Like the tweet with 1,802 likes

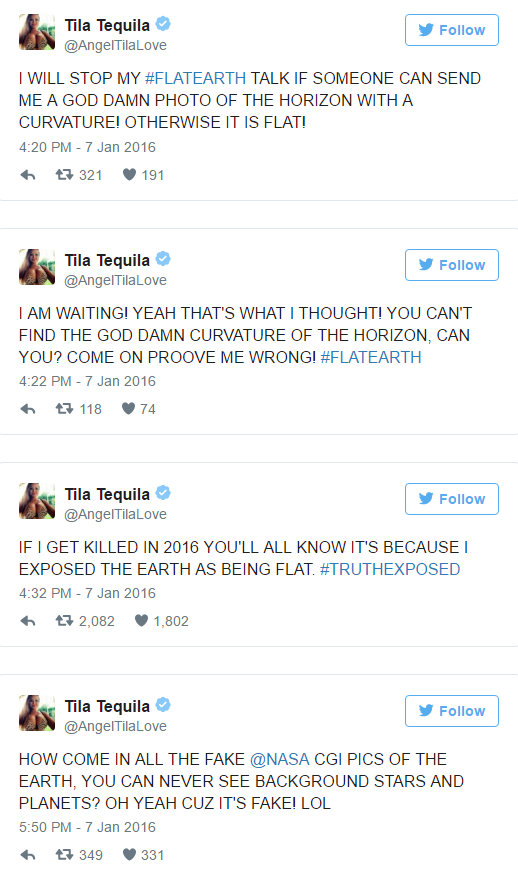(142, 620)
